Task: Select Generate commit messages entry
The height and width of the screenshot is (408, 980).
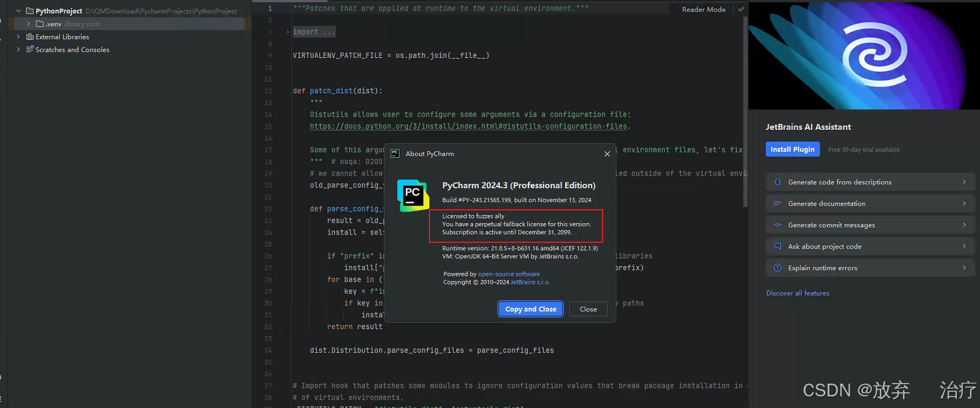Action: pyautogui.click(x=870, y=225)
